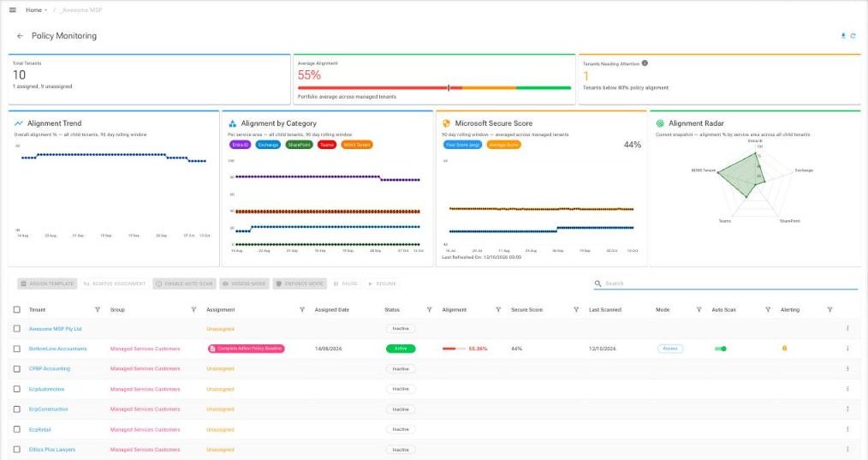Filter the Status column
This screenshot has width=868, height=460.
[x=429, y=310]
